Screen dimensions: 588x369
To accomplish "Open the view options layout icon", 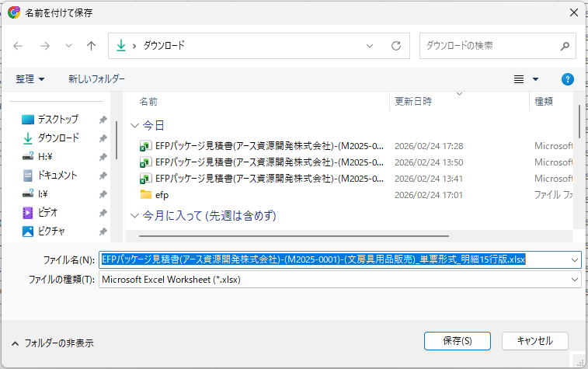I will [519, 79].
